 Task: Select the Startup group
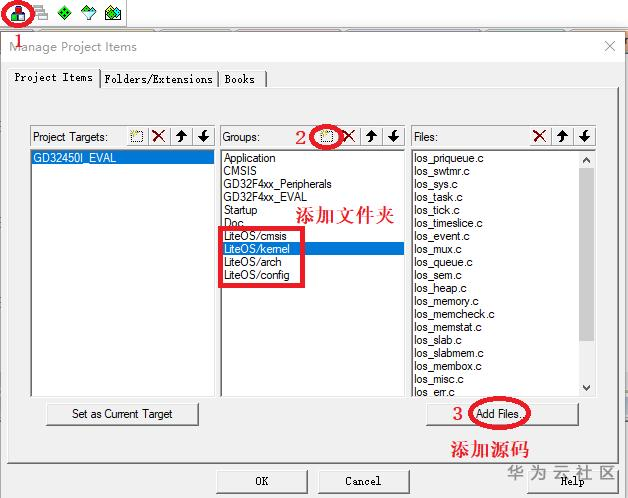[x=312, y=210]
